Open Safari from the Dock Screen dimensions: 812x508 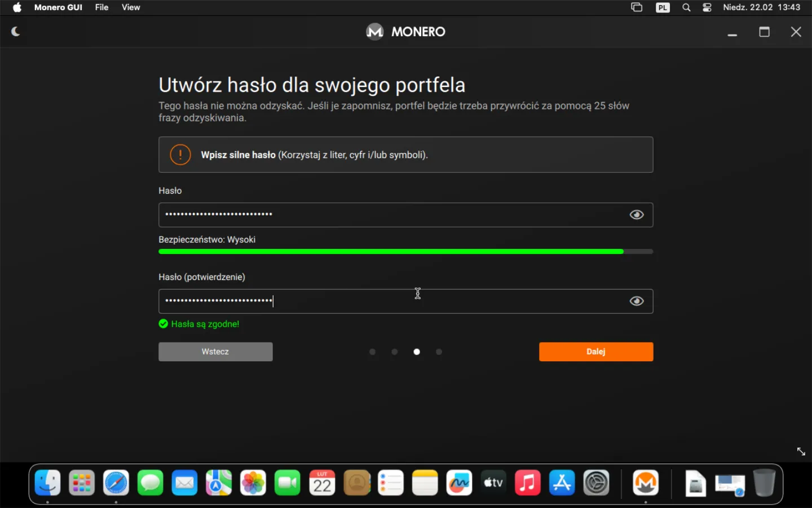[x=116, y=483]
